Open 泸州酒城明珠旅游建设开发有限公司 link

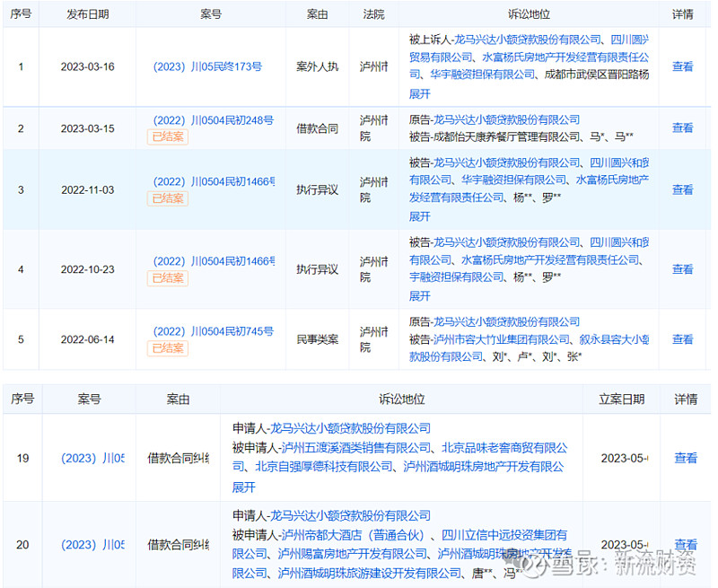pyautogui.click(x=370, y=573)
